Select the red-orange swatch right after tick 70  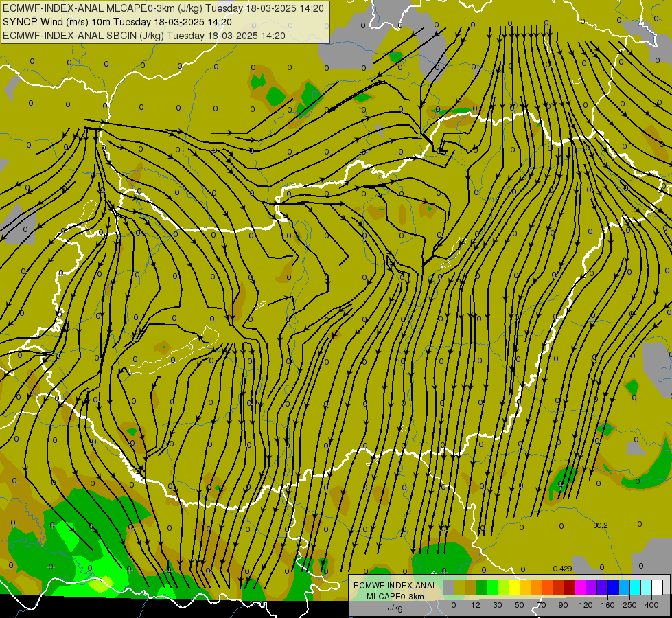(x=548, y=587)
